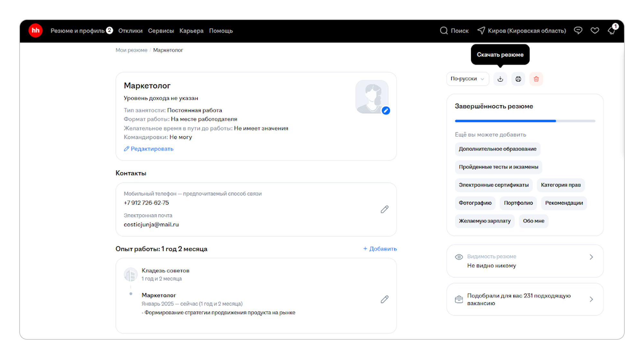Image resolution: width=644 pixels, height=359 pixels.
Task: Add the Портфолио section chip
Action: [518, 203]
